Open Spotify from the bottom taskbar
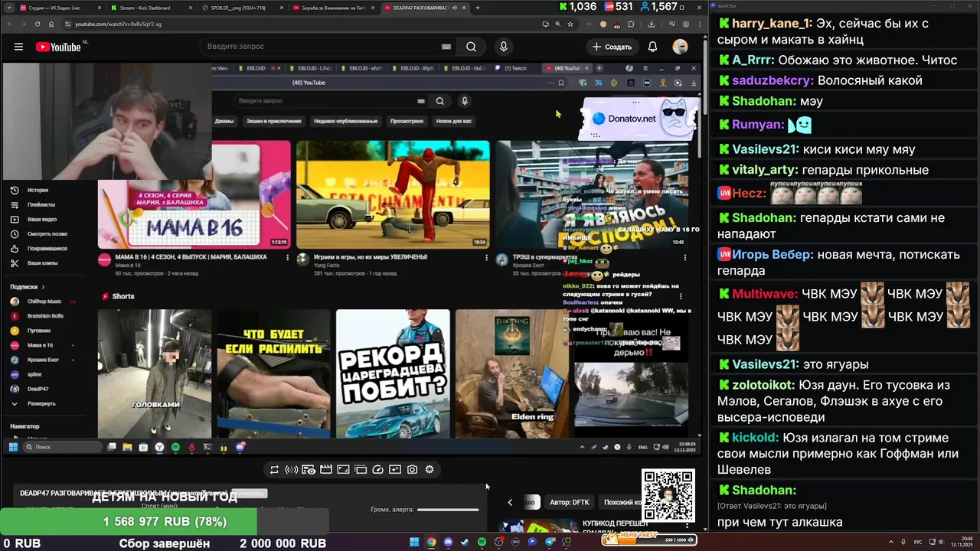The image size is (980, 551). click(x=482, y=542)
